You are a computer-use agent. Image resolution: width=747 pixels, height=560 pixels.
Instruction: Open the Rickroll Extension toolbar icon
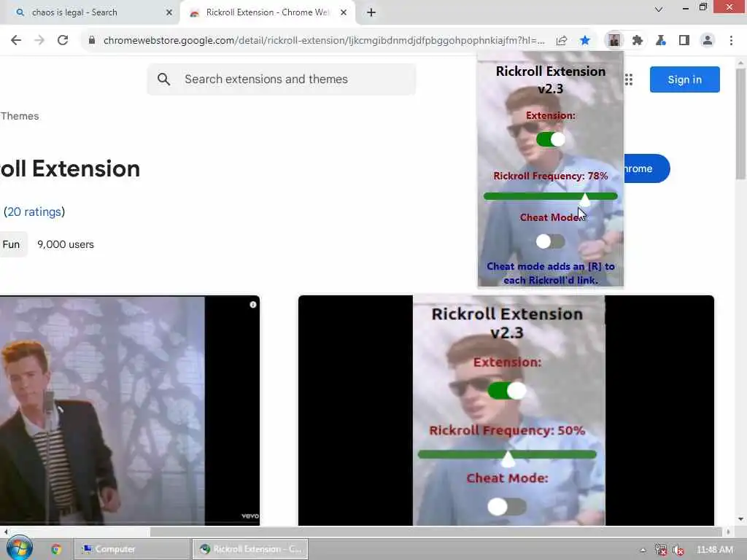pos(614,41)
